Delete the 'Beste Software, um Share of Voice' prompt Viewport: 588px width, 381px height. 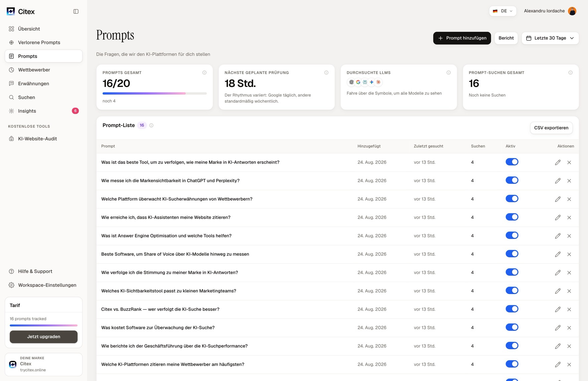point(569,254)
